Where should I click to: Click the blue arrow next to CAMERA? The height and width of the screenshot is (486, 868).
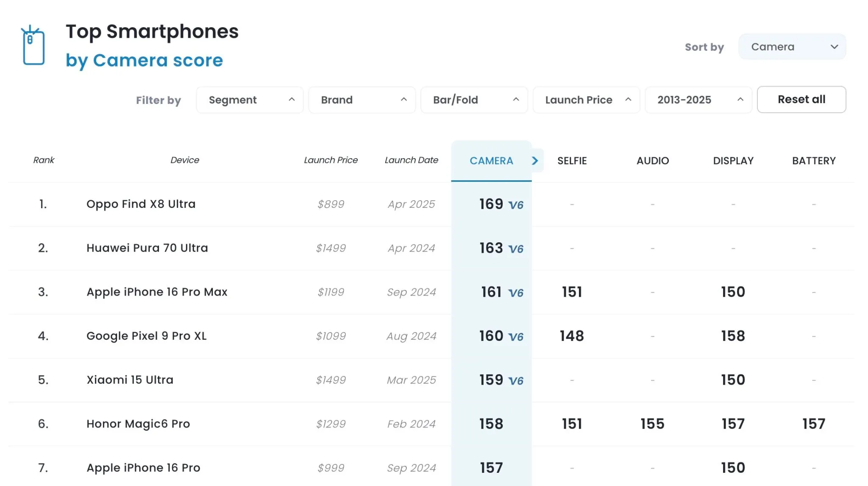pos(535,161)
